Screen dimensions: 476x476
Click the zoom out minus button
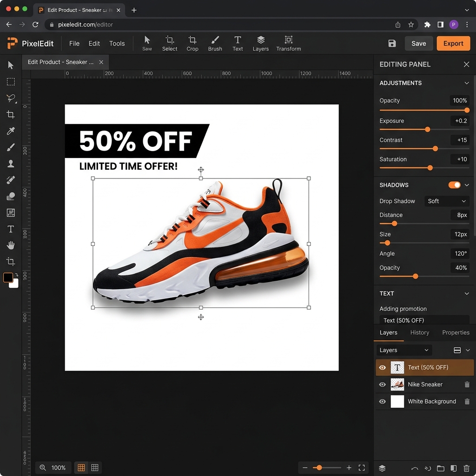click(305, 468)
